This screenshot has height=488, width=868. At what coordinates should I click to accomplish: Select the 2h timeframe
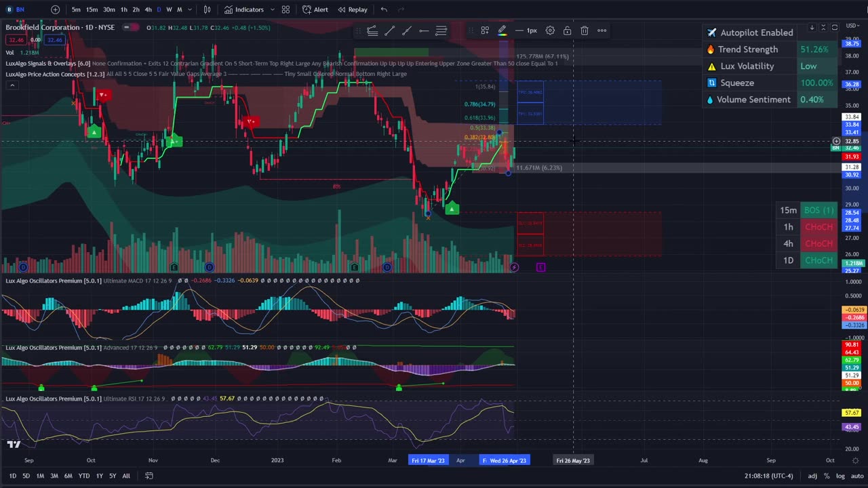point(136,9)
